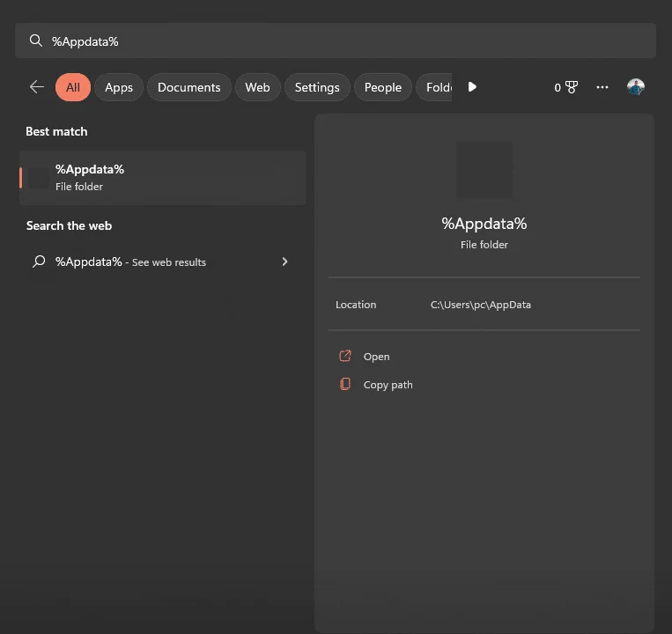Open the %Appdata% folder from preview pane
Image resolution: width=672 pixels, height=634 pixels.
click(376, 357)
